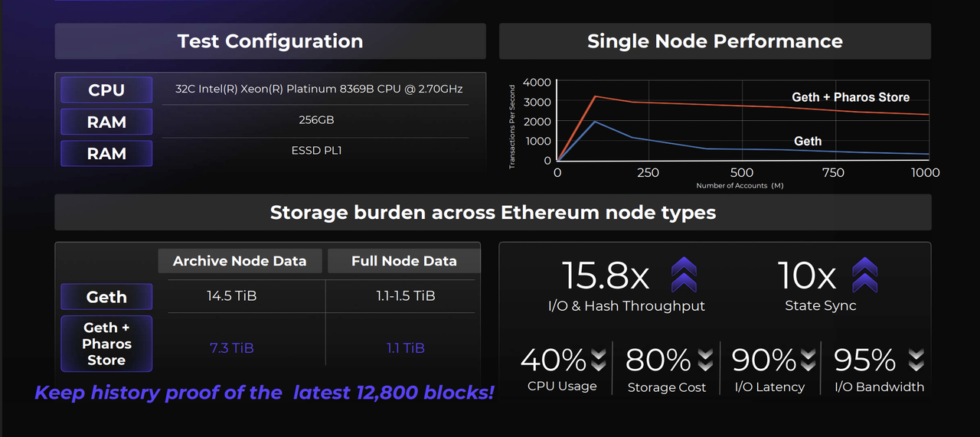Click the Storage burden across Ethereum header
The width and height of the screenshot is (980, 437).
coord(493,212)
